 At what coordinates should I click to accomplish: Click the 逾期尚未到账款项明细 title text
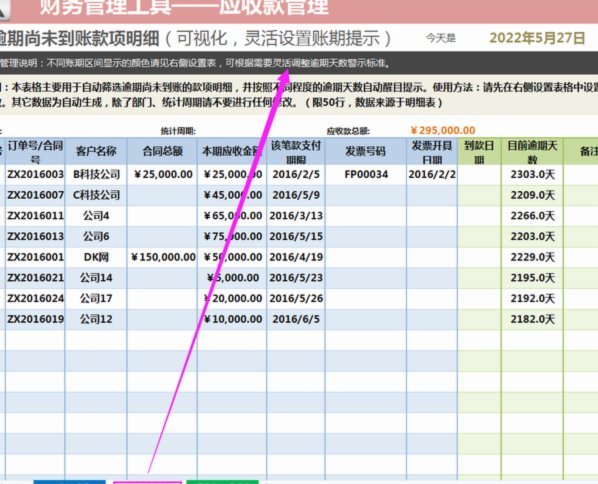coord(79,38)
